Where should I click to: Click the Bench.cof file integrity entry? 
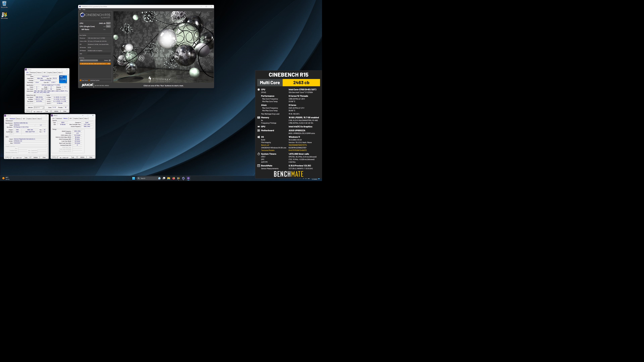[x=265, y=145]
